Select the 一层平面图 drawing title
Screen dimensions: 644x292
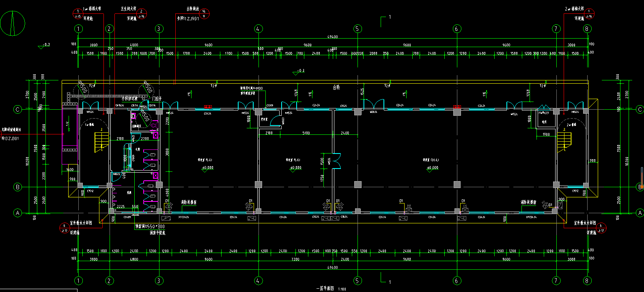pos(325,288)
